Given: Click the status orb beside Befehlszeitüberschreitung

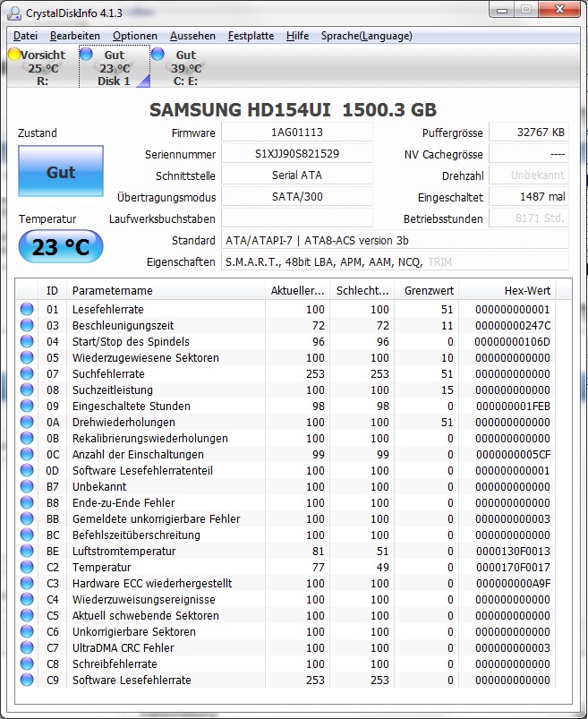Looking at the screenshot, I should pos(27,535).
